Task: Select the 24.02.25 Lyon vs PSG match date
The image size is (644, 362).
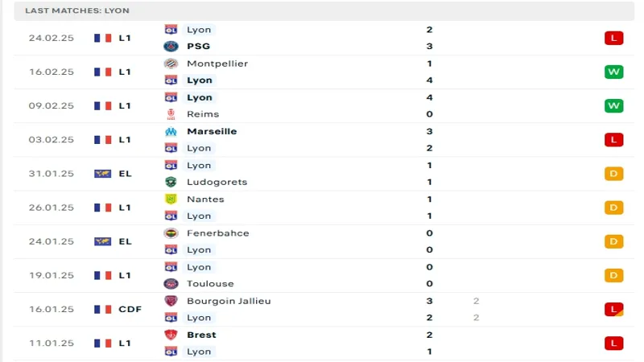Action: tap(52, 38)
